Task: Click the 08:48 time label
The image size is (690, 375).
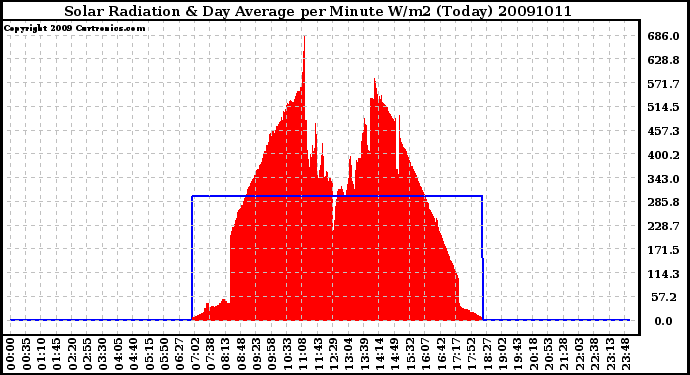Action: pyautogui.click(x=242, y=354)
